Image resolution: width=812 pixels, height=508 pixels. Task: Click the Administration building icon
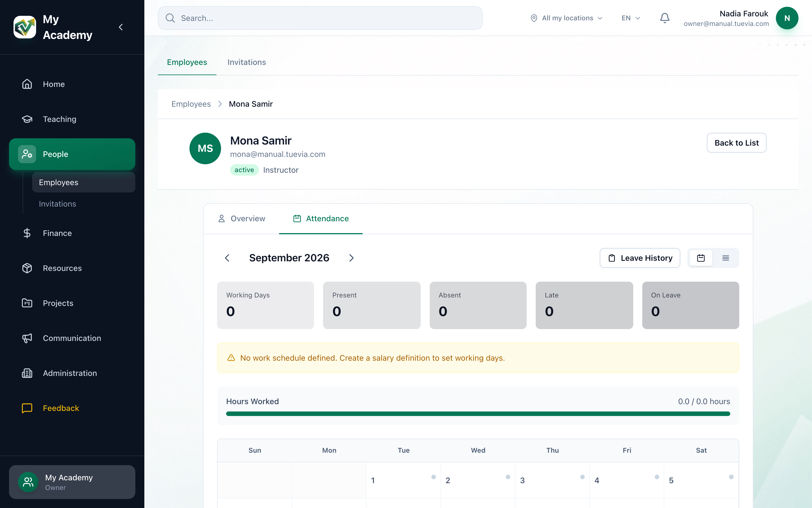pyautogui.click(x=27, y=373)
